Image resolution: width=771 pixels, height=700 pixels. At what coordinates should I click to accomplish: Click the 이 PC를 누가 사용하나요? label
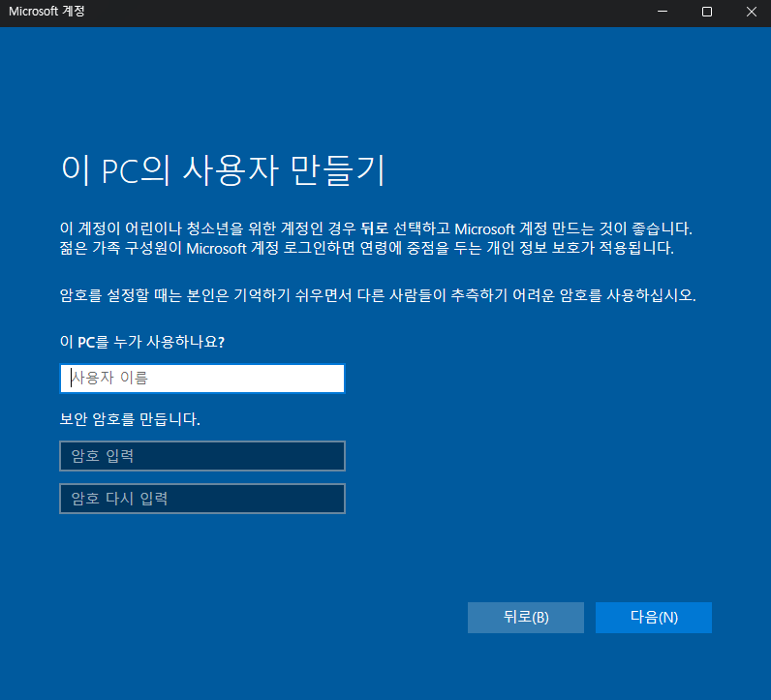[x=148, y=343]
